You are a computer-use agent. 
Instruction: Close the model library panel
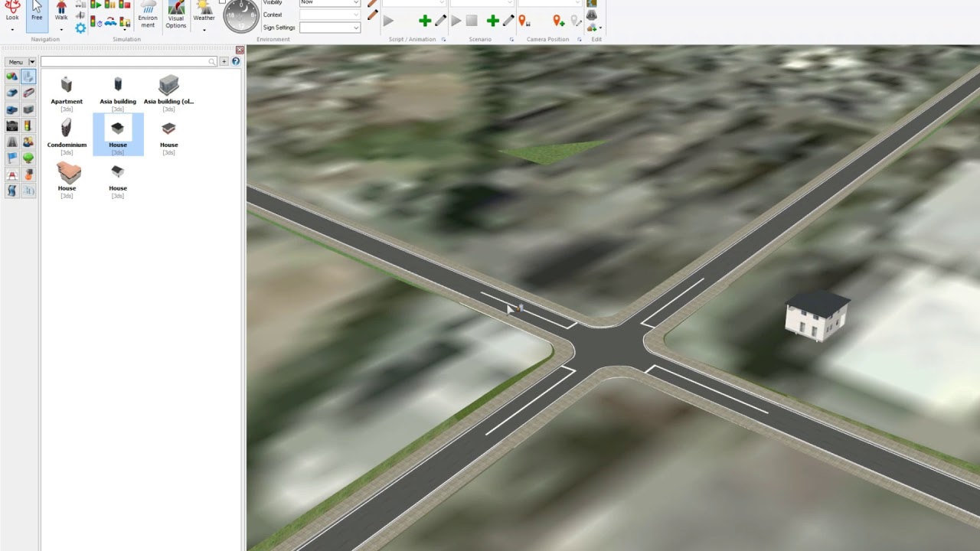240,50
